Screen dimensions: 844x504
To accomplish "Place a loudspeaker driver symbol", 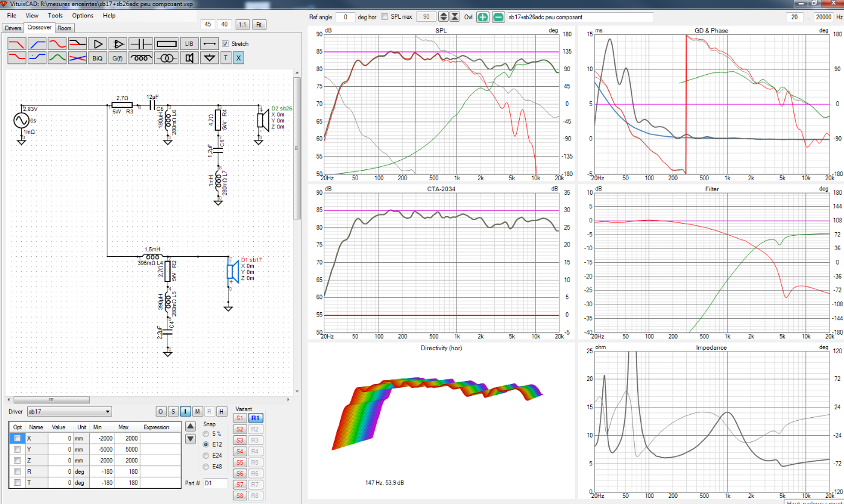I will coord(189,58).
